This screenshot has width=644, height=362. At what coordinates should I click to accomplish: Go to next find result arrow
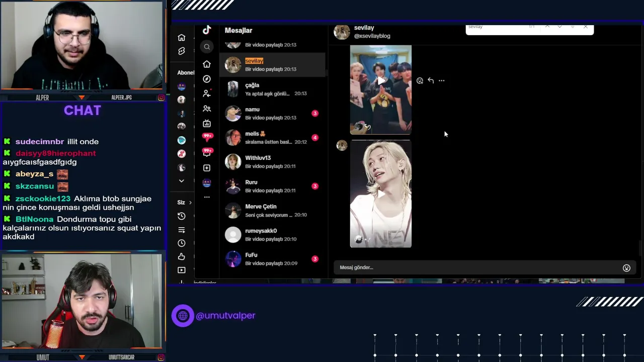pyautogui.click(x=559, y=27)
